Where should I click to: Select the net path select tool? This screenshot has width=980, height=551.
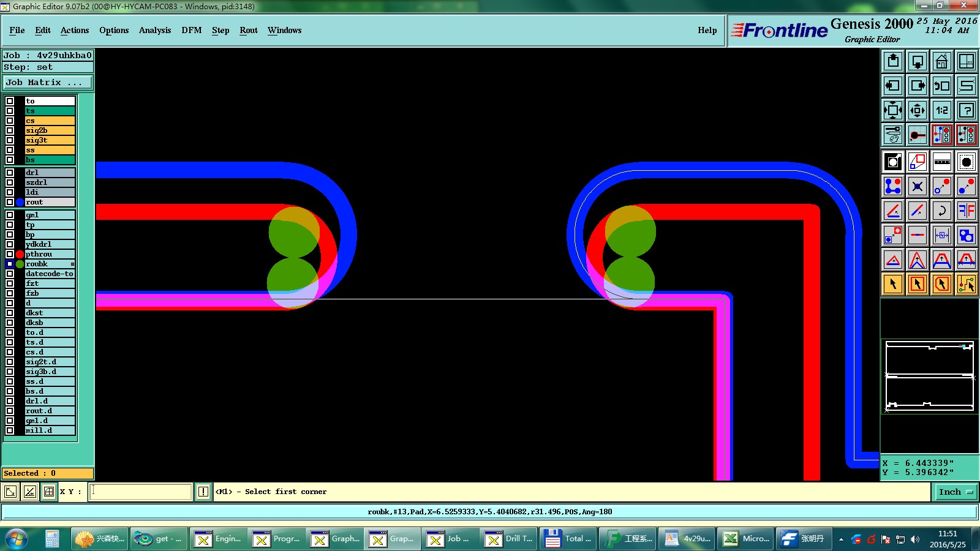pyautogui.click(x=967, y=284)
